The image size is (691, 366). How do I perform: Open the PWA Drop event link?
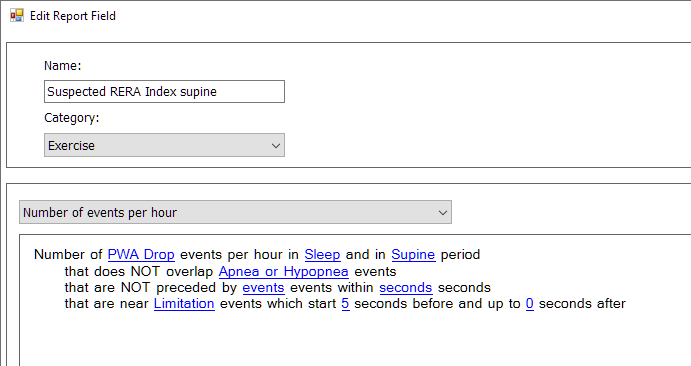(141, 255)
